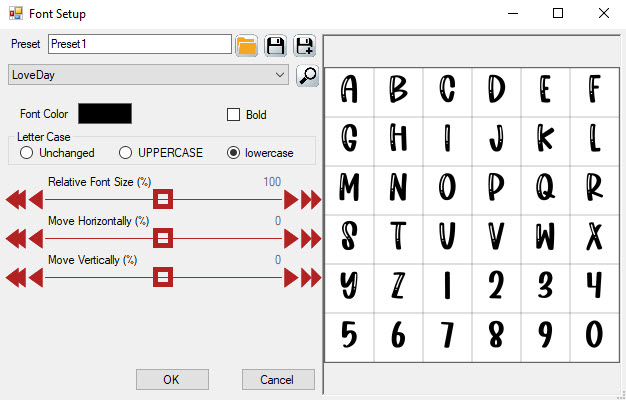Click the Font Setup window app icon
This screenshot has height=400, width=626.
(x=16, y=14)
